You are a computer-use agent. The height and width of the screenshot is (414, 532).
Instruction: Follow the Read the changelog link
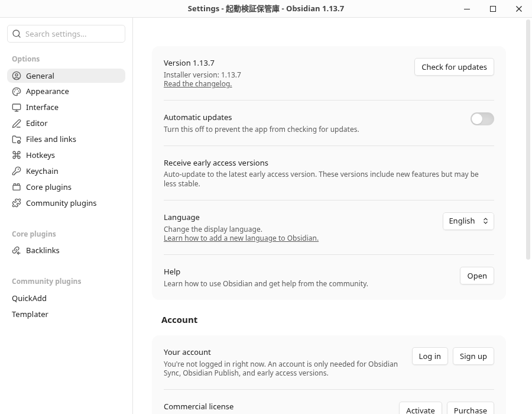[x=198, y=84]
